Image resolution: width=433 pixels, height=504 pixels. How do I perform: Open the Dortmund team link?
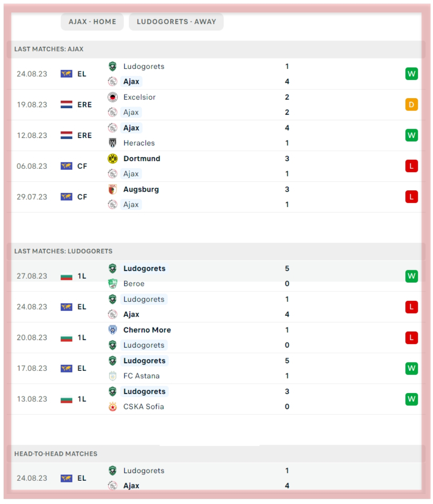pyautogui.click(x=142, y=158)
